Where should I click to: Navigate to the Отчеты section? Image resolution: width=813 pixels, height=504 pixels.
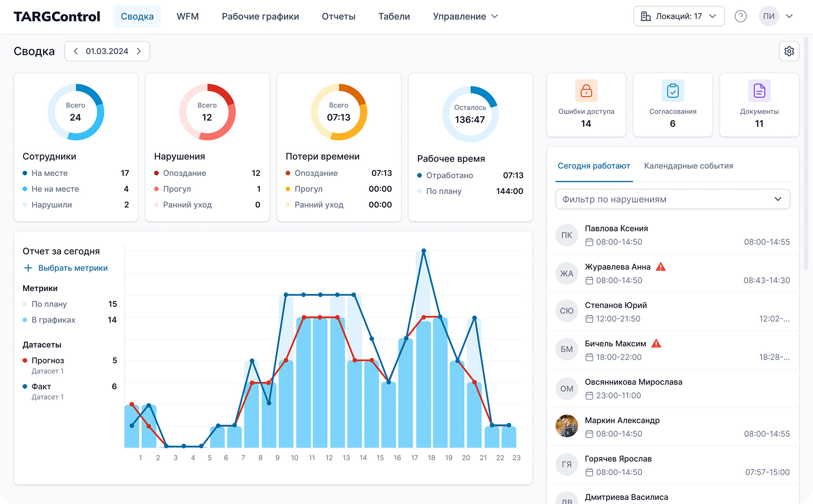point(338,16)
